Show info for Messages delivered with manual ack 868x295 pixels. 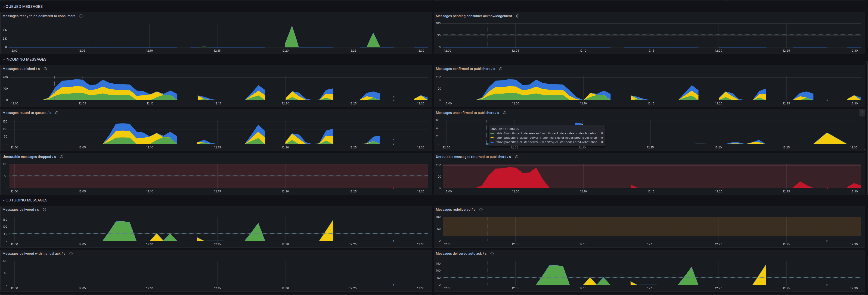coord(71,254)
